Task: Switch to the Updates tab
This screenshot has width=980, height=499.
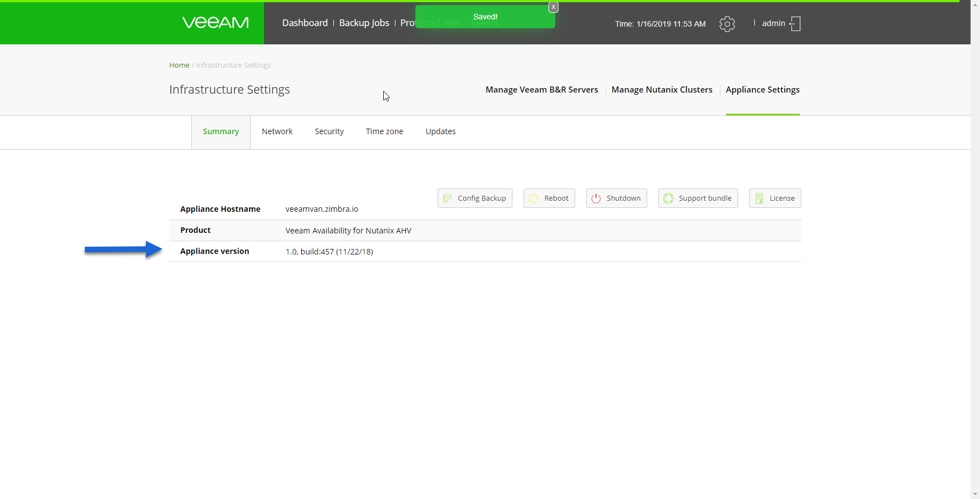Action: click(440, 132)
